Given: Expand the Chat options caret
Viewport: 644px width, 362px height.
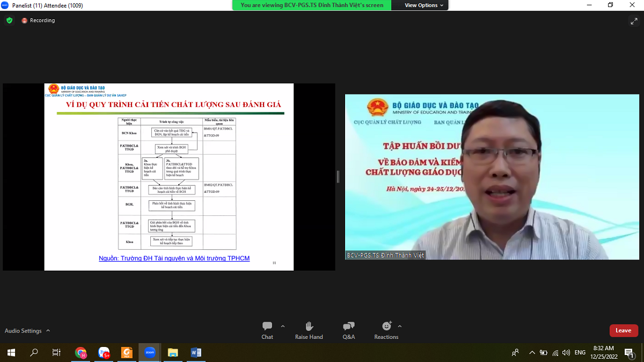Looking at the screenshot, I should (x=283, y=326).
